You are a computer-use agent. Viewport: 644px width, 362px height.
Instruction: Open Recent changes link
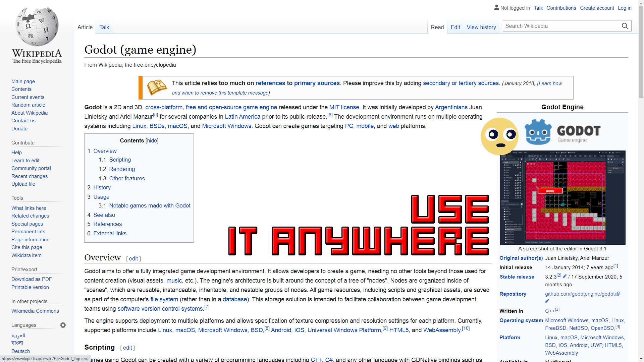30,176
